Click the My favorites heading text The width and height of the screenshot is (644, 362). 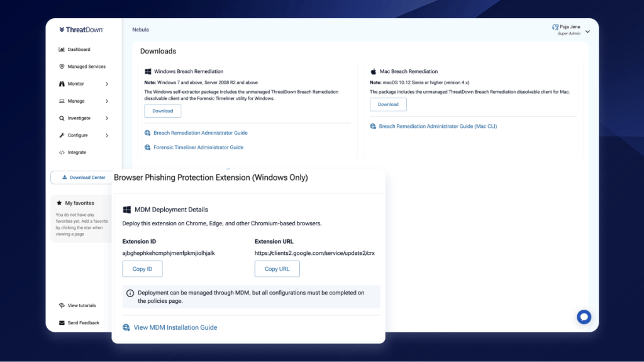point(80,203)
